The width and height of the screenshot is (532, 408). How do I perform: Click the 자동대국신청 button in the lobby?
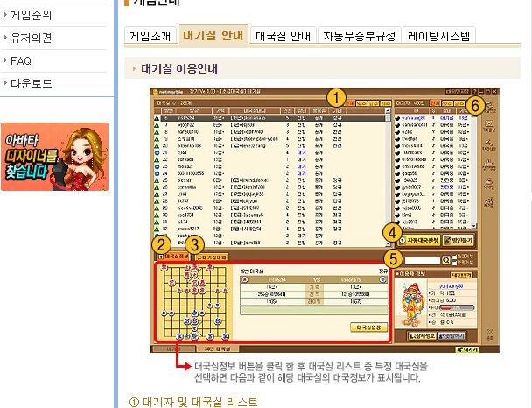click(x=420, y=240)
